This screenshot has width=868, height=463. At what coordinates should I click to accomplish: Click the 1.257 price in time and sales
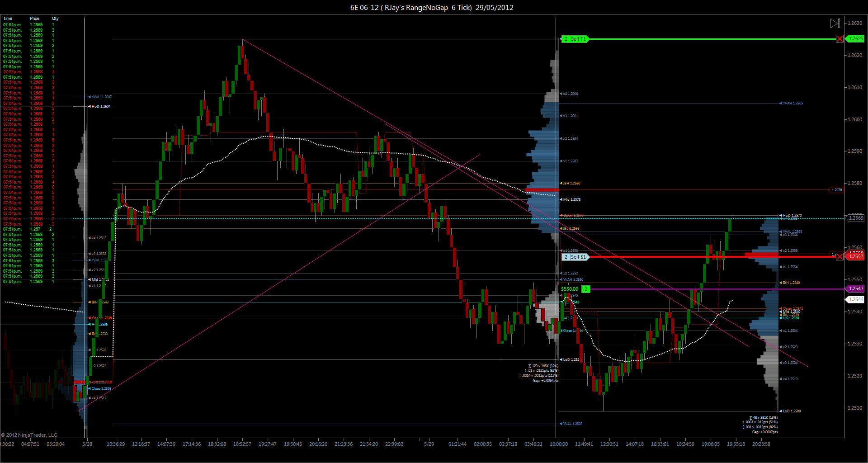[x=35, y=230]
